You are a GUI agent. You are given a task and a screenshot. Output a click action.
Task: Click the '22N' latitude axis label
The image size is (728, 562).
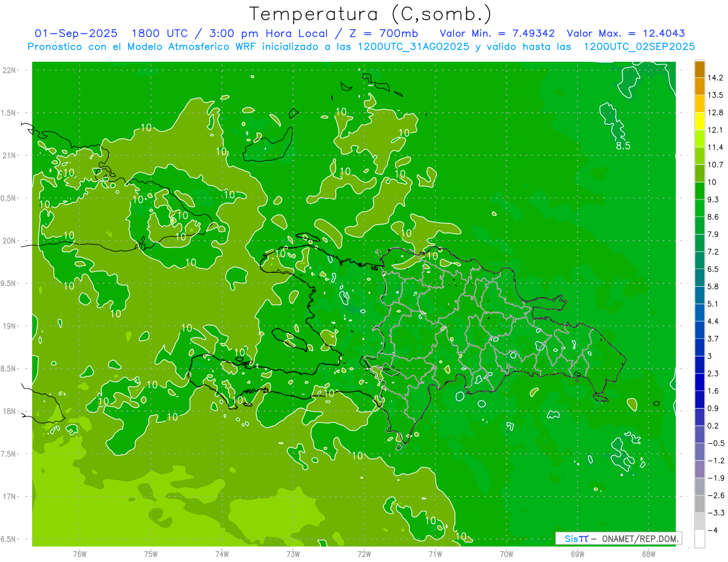10,70
